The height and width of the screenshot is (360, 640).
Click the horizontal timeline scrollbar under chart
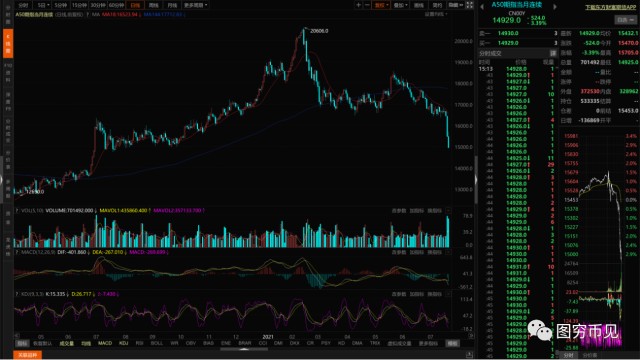tap(244, 349)
